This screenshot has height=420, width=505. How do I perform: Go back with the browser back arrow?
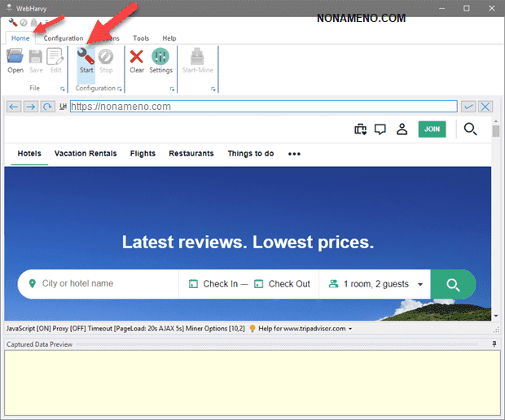[x=14, y=107]
